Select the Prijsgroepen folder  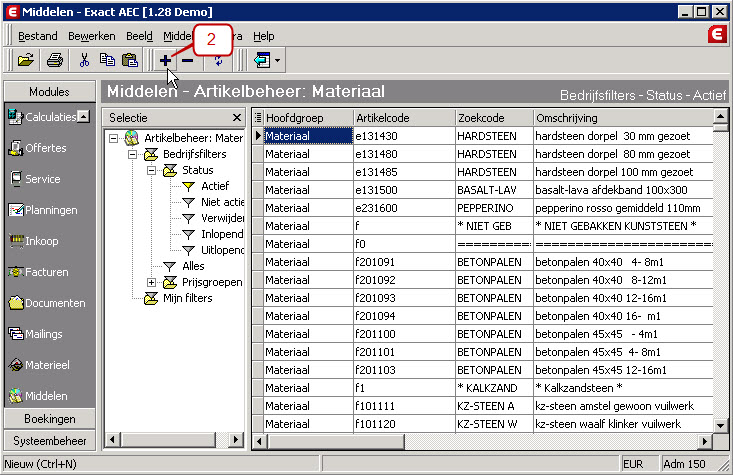click(x=211, y=282)
